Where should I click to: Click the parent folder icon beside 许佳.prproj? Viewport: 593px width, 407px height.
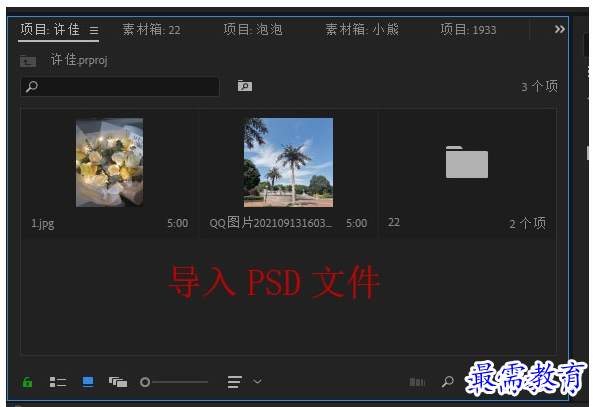coord(28,61)
